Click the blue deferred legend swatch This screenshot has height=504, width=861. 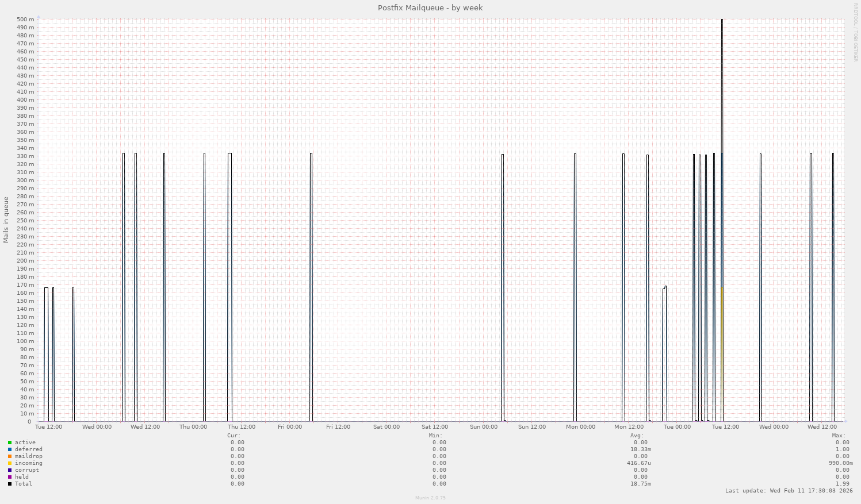pyautogui.click(x=10, y=449)
